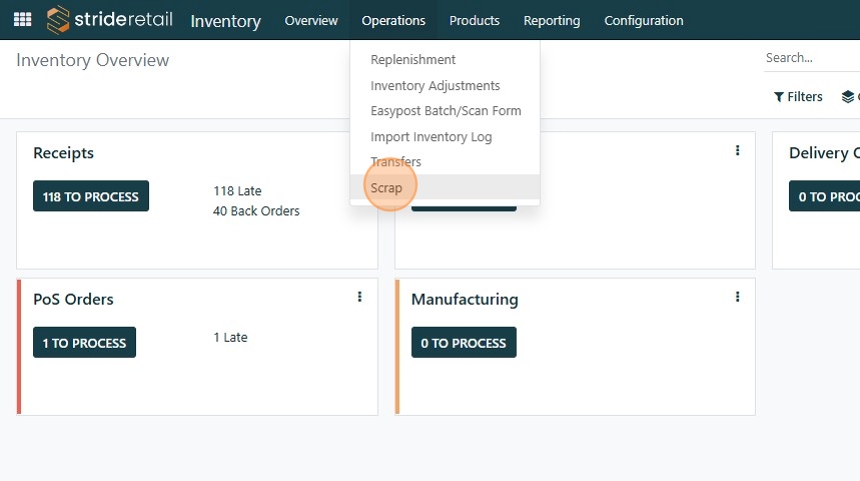Expand the Operations menu
This screenshot has height=481, width=860.
coord(393,20)
